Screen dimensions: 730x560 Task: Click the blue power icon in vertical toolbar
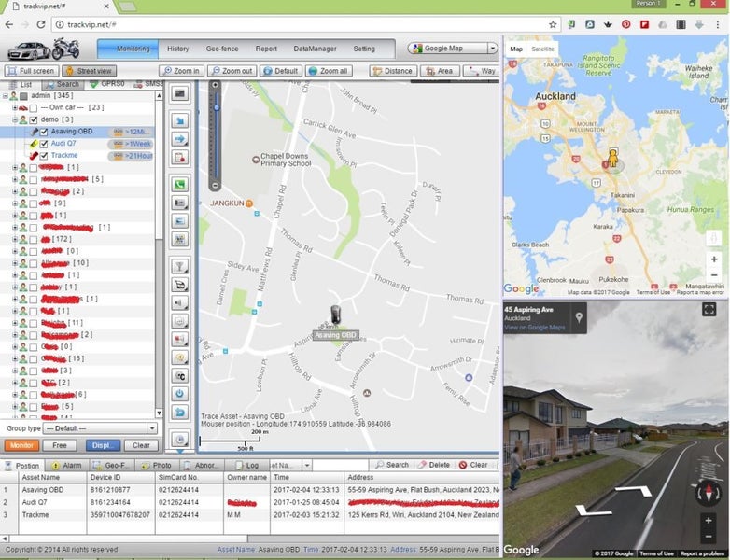(180, 394)
